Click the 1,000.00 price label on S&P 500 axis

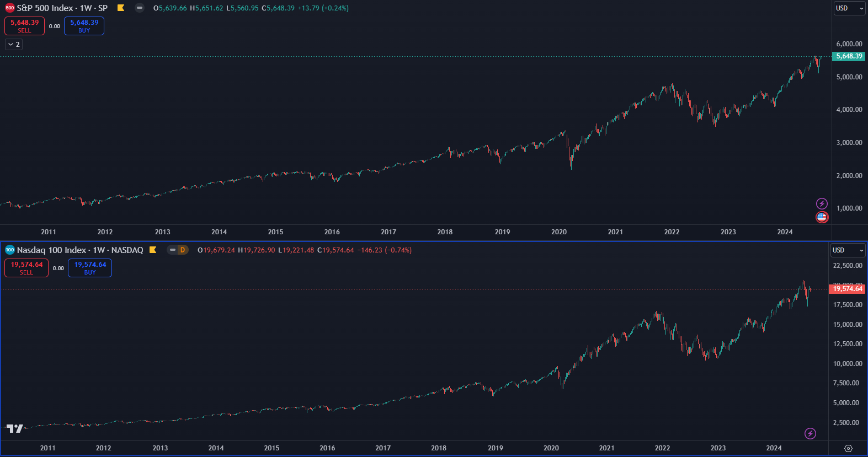point(849,208)
